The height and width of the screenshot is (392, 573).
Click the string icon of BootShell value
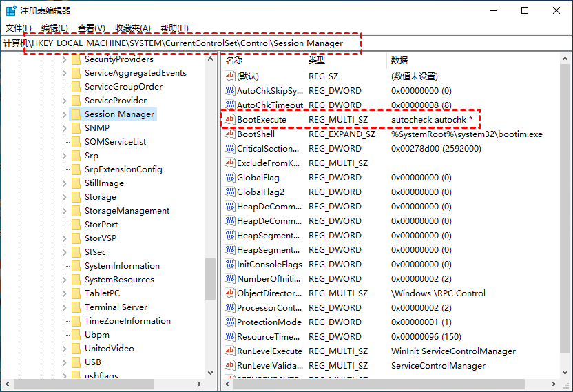point(229,134)
